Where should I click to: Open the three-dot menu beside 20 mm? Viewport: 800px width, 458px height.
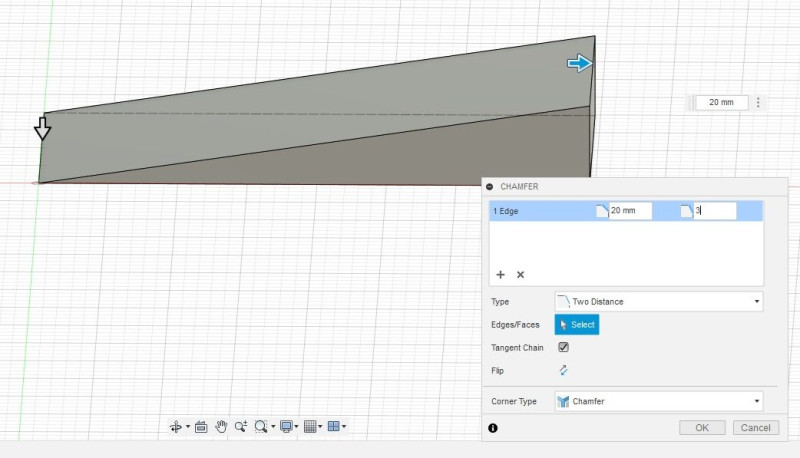[758, 103]
